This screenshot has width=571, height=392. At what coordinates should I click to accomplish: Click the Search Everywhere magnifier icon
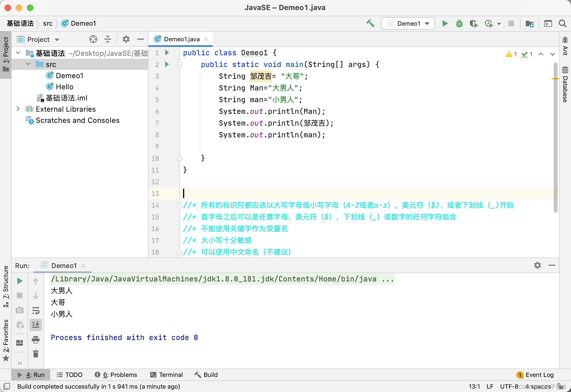point(562,23)
